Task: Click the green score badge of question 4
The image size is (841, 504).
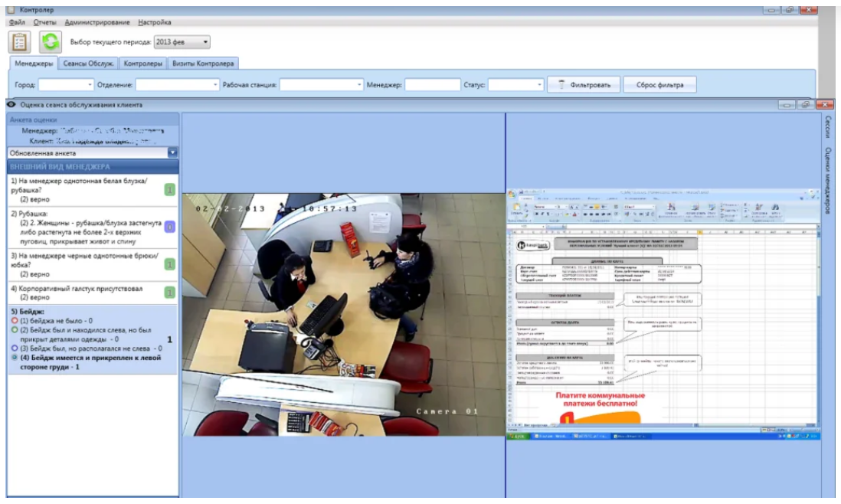Action: pyautogui.click(x=169, y=293)
